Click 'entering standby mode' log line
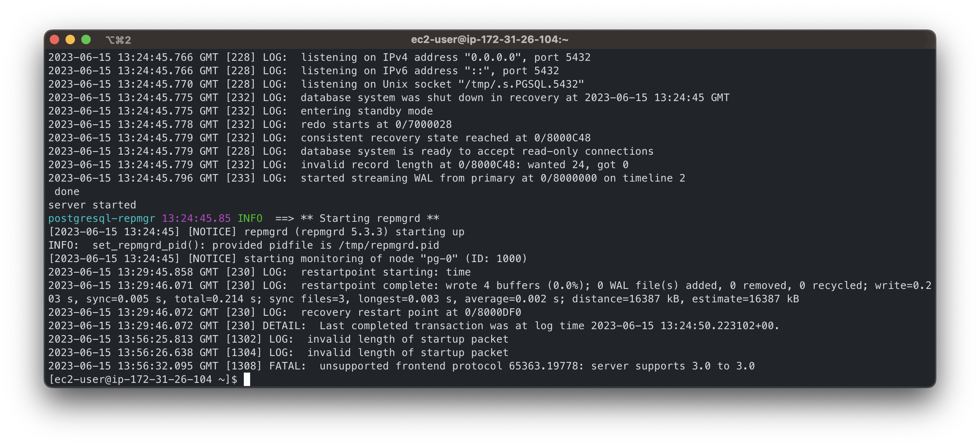The height and width of the screenshot is (446, 980). [x=241, y=111]
